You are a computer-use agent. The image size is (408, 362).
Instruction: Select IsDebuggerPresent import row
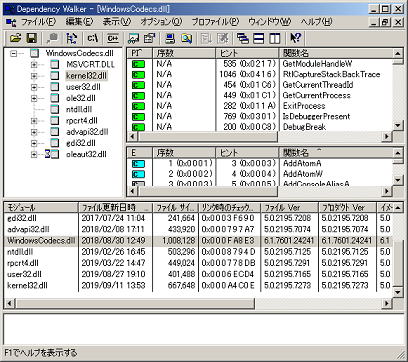pos(260,116)
